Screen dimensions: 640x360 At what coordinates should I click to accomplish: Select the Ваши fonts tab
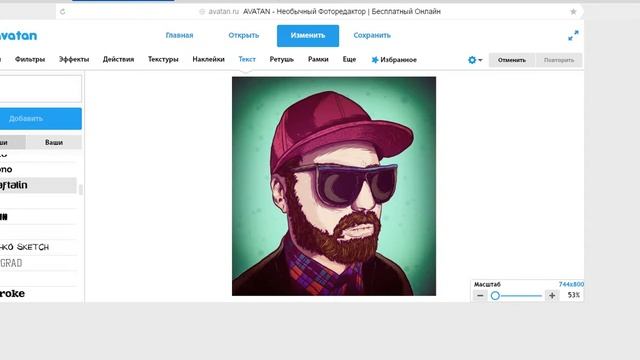[x=54, y=142]
